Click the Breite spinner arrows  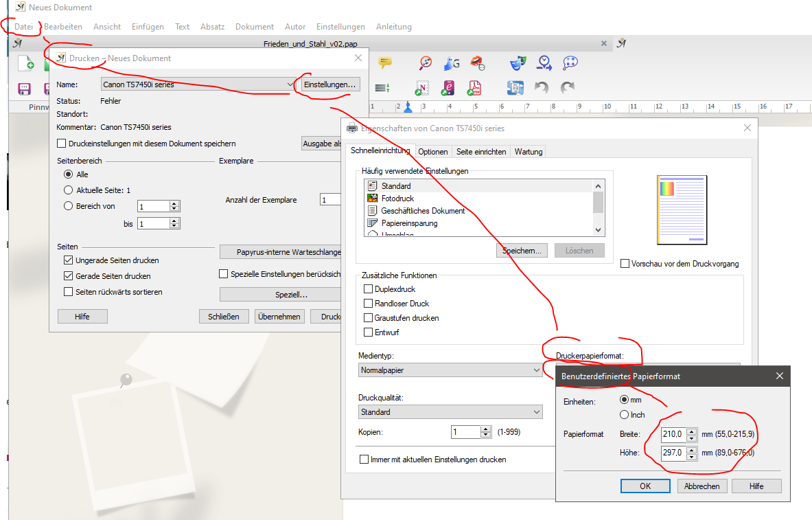pos(692,434)
